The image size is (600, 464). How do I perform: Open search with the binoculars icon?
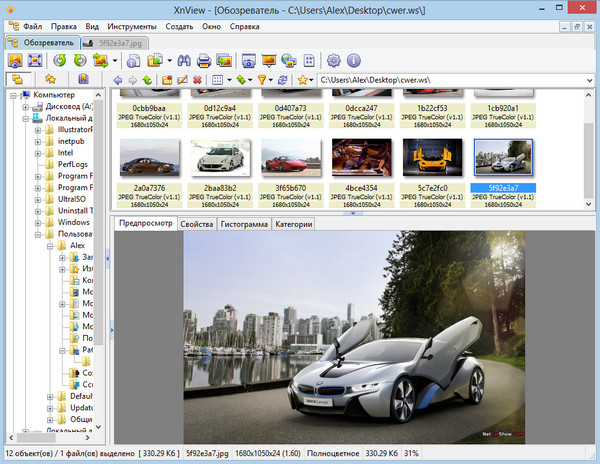[185, 61]
